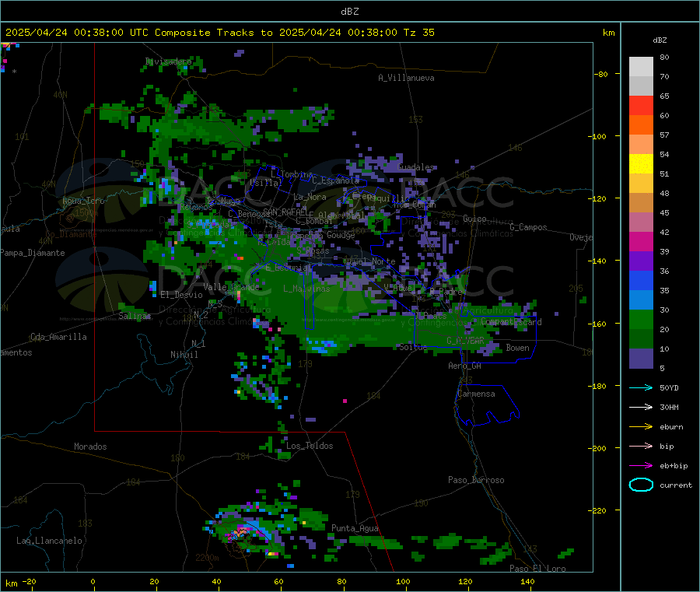
Task: Click the 'Divisadero' map label
Action: point(168,61)
